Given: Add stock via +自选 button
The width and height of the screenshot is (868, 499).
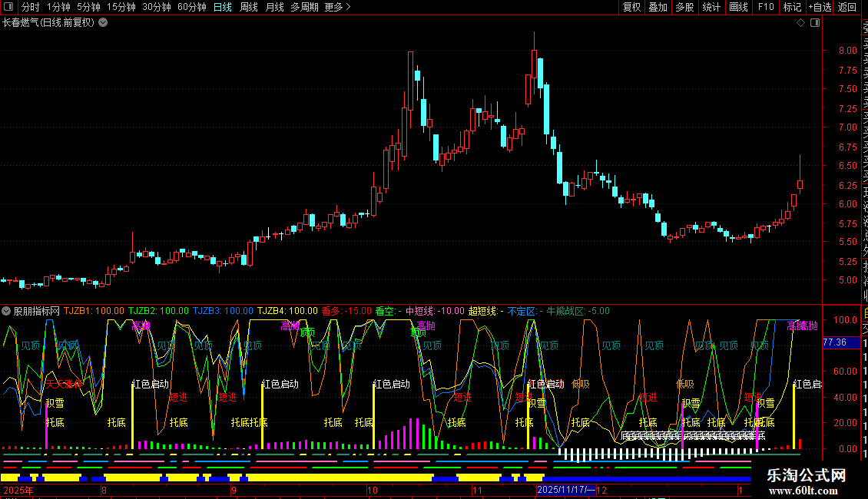Looking at the screenshot, I should click(820, 7).
